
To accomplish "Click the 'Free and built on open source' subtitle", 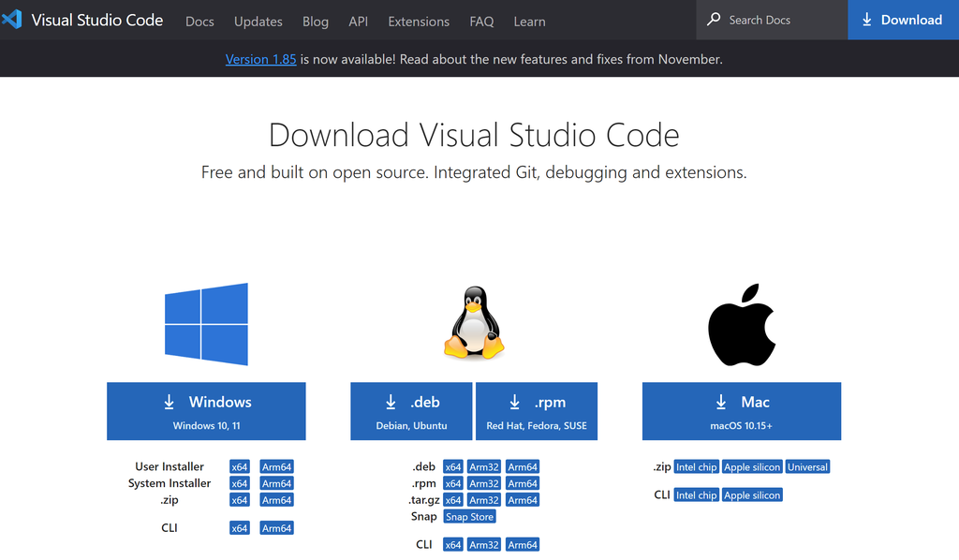I will coord(474,173).
